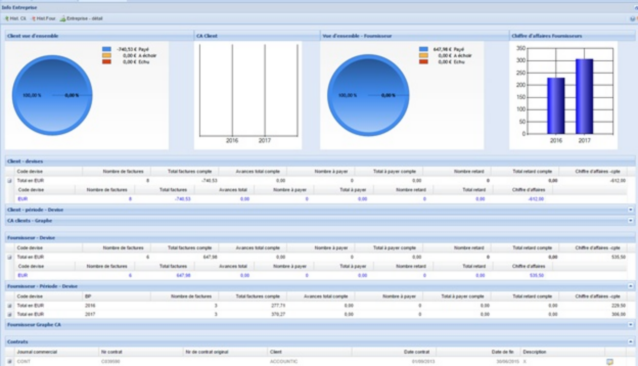This screenshot has width=638, height=366.
Task: Expand the CONT contract row
Action: click(9, 362)
